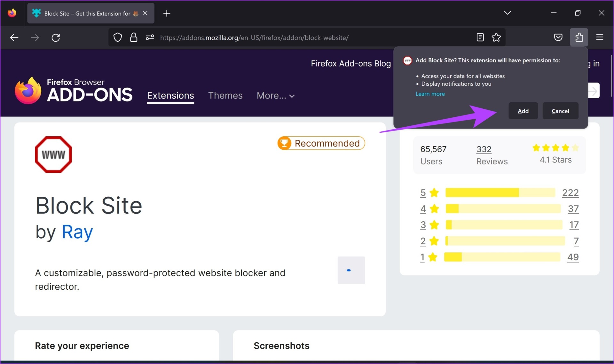Open the Firefox hamburger application menu
Image resolution: width=614 pixels, height=364 pixels.
pos(600,37)
